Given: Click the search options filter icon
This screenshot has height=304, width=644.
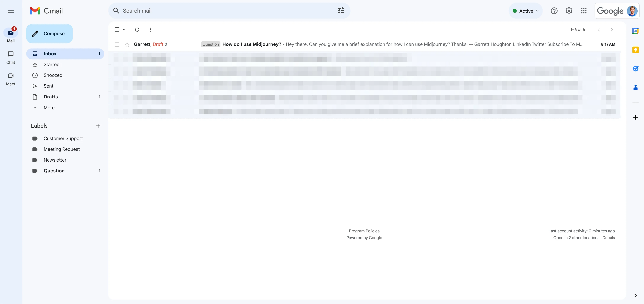Looking at the screenshot, I should point(341,11).
